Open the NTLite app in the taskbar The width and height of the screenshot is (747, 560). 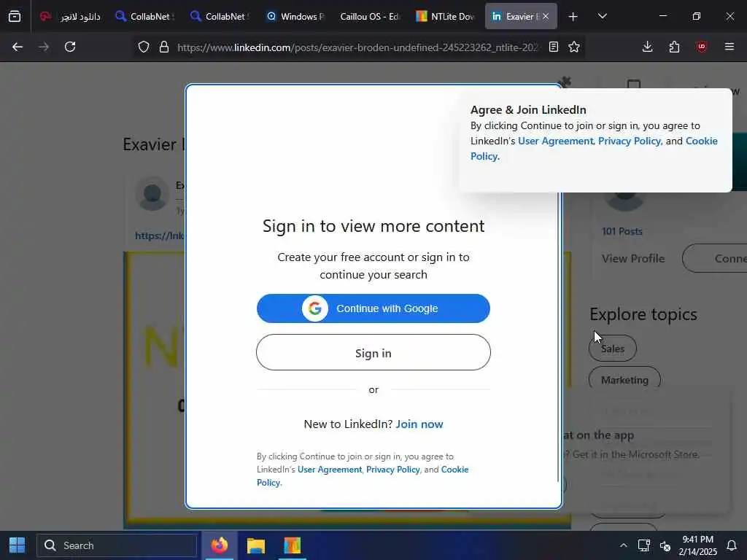pyautogui.click(x=292, y=545)
